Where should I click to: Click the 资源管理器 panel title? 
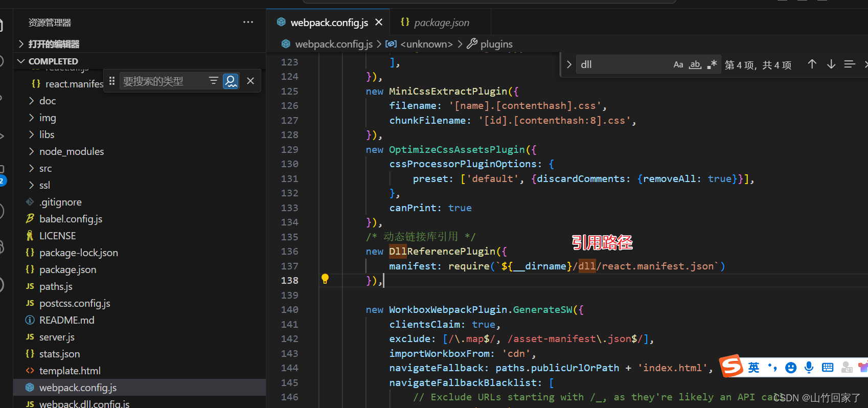coord(50,22)
